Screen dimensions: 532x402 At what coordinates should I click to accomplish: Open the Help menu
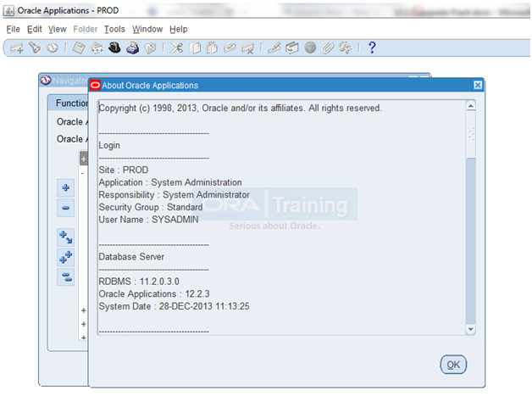[179, 29]
